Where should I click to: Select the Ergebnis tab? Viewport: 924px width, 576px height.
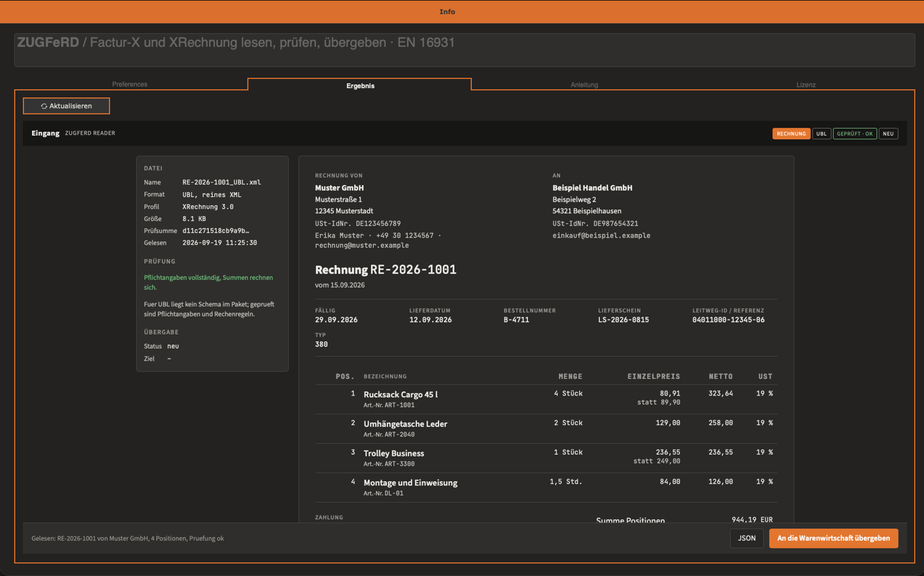point(360,85)
